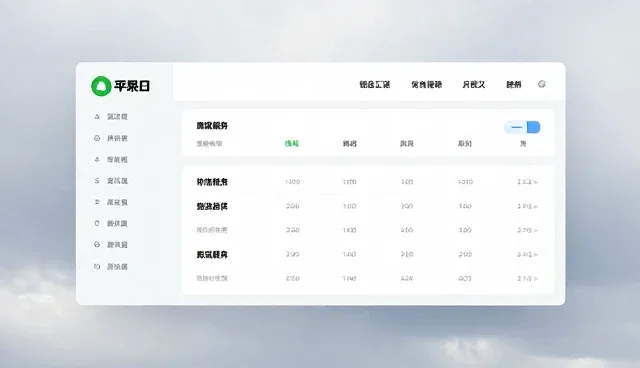
Task: Open the third top navigation menu item
Action: click(473, 84)
